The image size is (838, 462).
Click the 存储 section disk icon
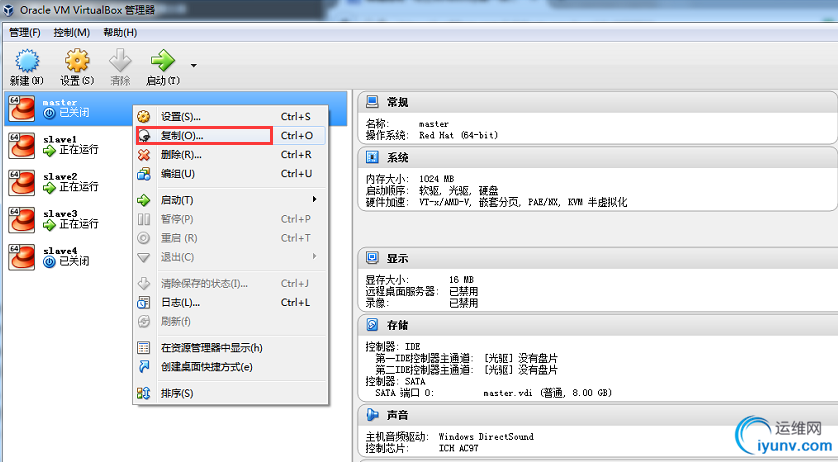coord(373,325)
